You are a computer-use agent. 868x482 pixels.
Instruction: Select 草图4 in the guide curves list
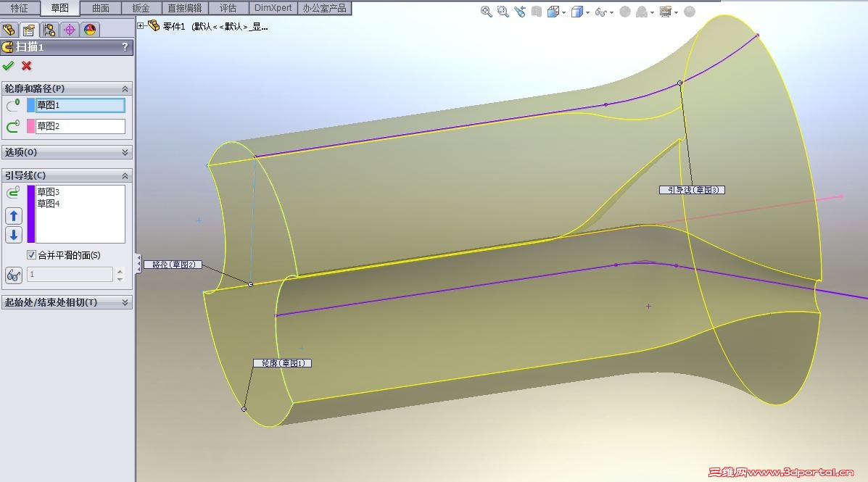(48, 204)
